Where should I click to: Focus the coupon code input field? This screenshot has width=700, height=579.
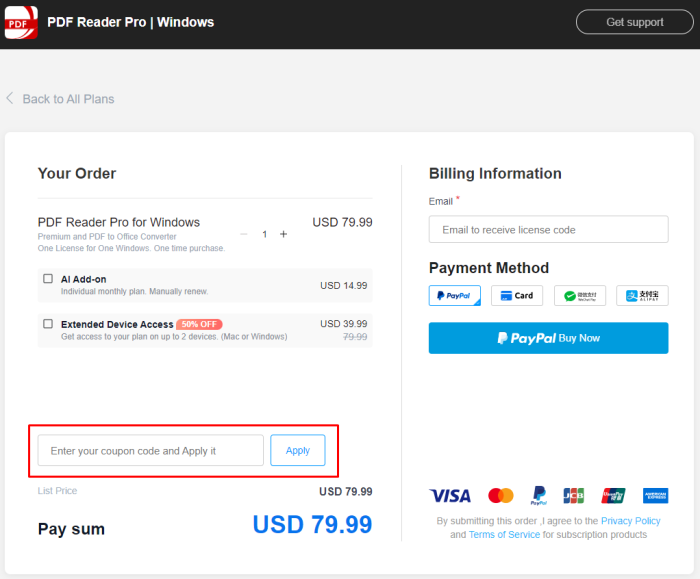(150, 450)
